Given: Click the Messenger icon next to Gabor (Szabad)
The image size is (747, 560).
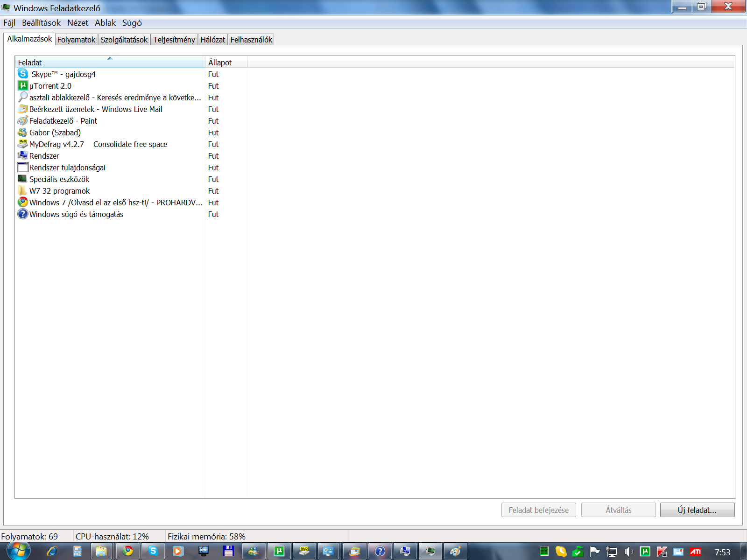Looking at the screenshot, I should [x=23, y=132].
